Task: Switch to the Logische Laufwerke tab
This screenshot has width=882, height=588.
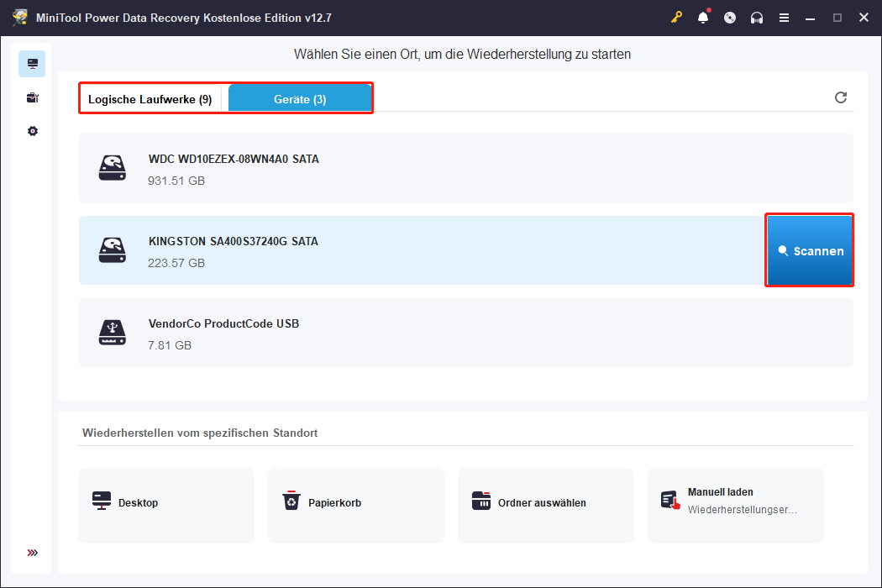Action: (x=151, y=98)
